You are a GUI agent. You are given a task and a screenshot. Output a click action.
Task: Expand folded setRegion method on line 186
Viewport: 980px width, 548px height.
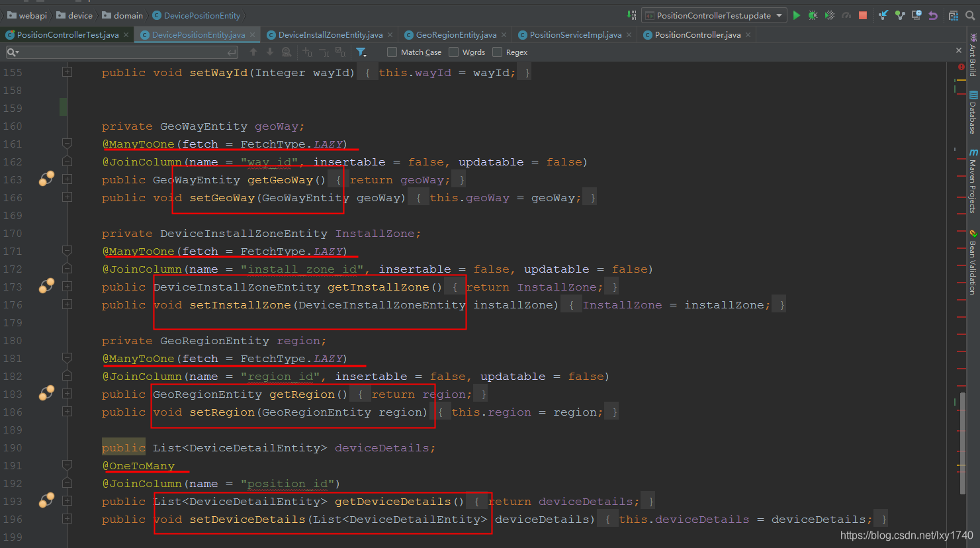[x=67, y=411]
